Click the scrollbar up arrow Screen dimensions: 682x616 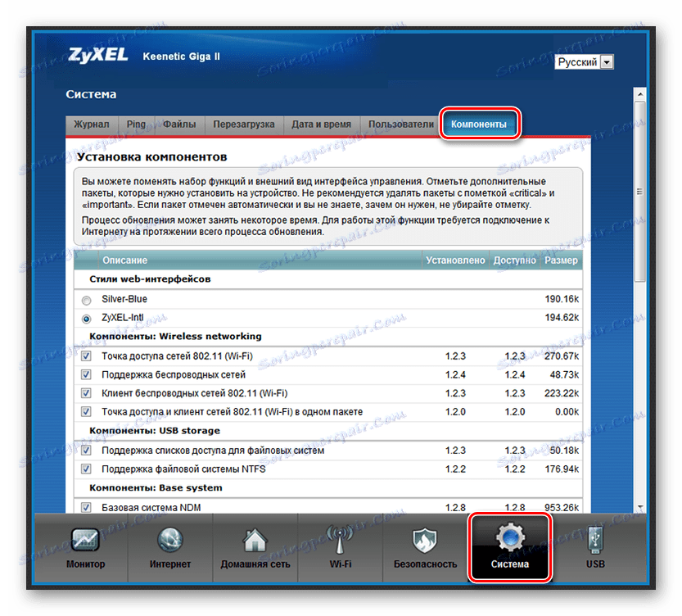(x=639, y=94)
